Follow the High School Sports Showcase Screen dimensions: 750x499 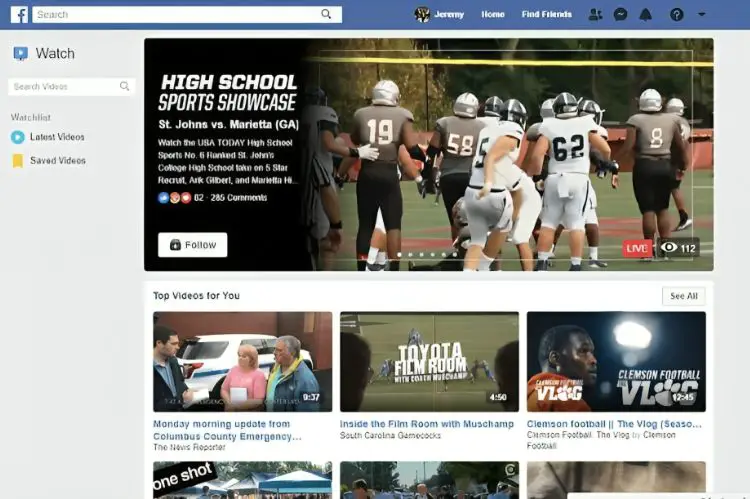(193, 245)
